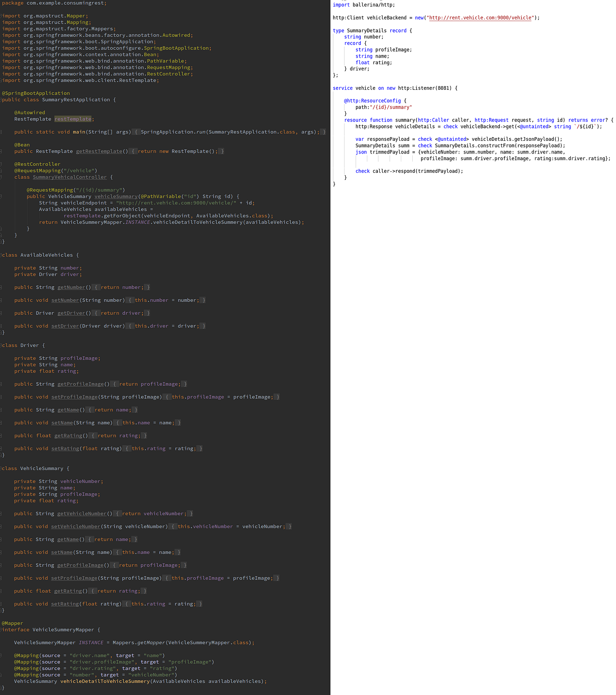Click the 'type SummaryDetails record' line

[x=373, y=31]
